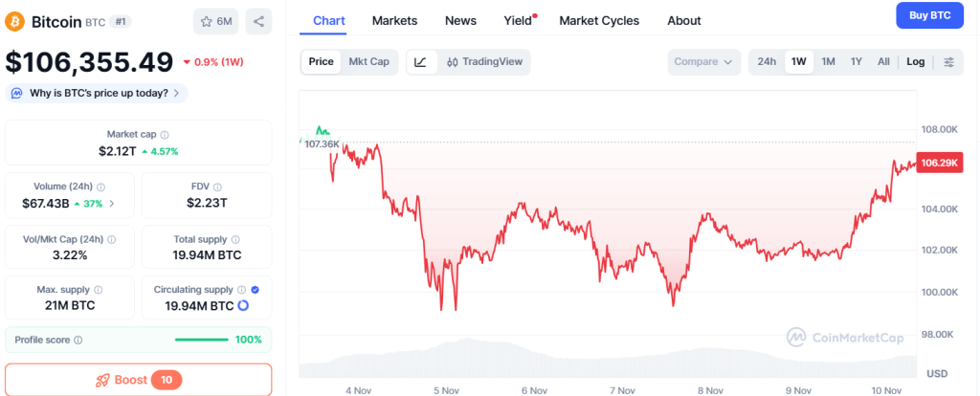Click the Buy BTC button
Screen dimensions: 980x396
coord(929,15)
